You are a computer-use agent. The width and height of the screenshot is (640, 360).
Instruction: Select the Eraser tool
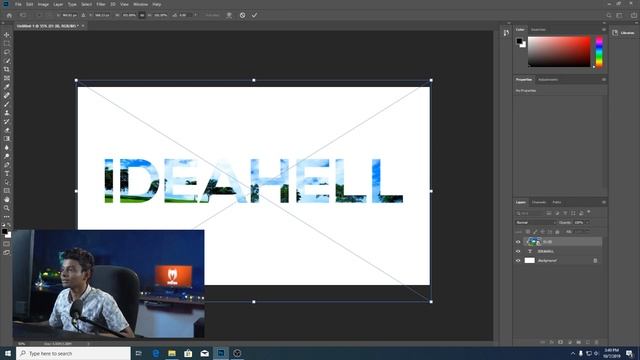pyautogui.click(x=7, y=130)
